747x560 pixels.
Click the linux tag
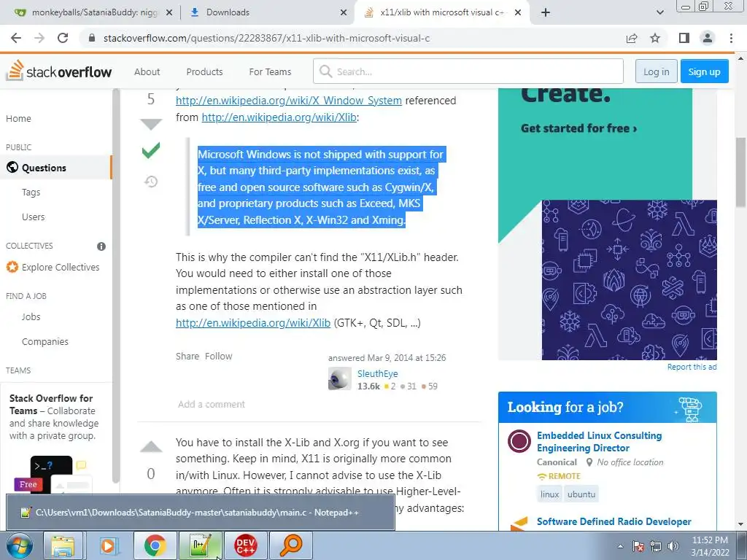pos(549,494)
